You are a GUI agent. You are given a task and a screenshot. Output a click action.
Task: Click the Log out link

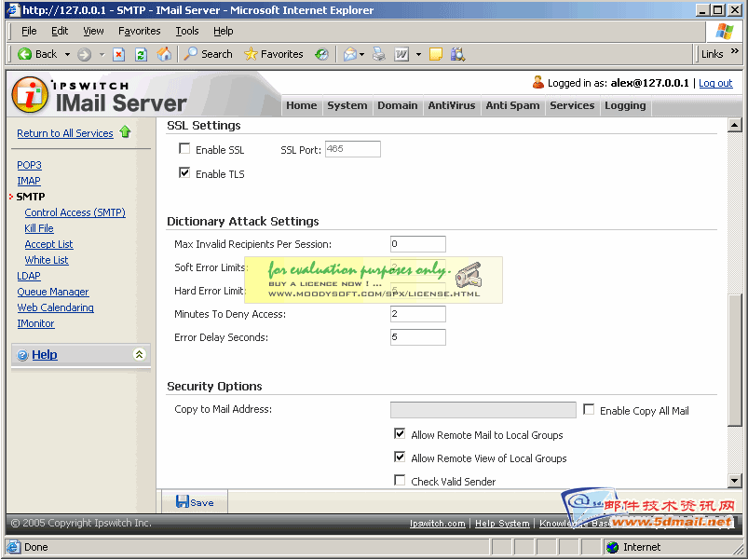[x=715, y=83]
